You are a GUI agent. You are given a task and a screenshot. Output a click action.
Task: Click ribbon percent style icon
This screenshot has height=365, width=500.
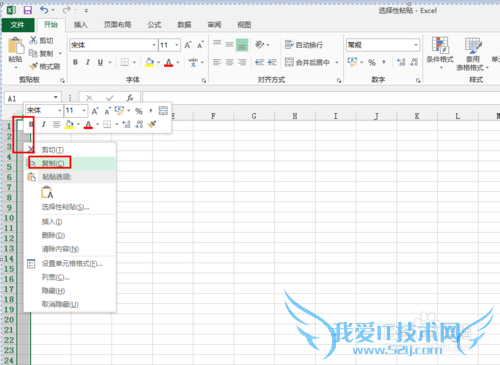pos(372,62)
